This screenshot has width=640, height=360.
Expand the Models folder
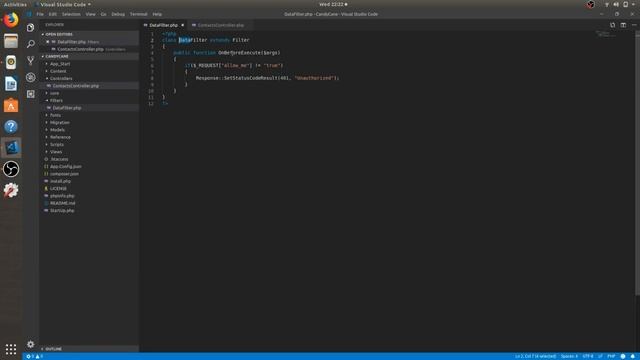(x=57, y=130)
